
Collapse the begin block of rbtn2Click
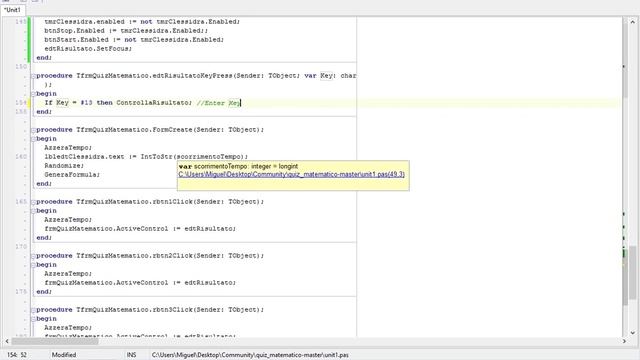point(33,265)
